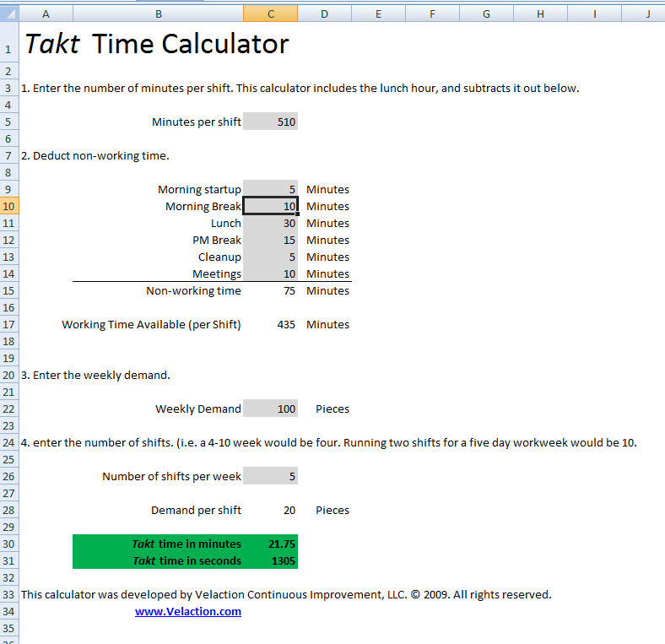Click '2. Deduct non-working time.' instruction
This screenshot has width=665, height=644.
coord(95,155)
